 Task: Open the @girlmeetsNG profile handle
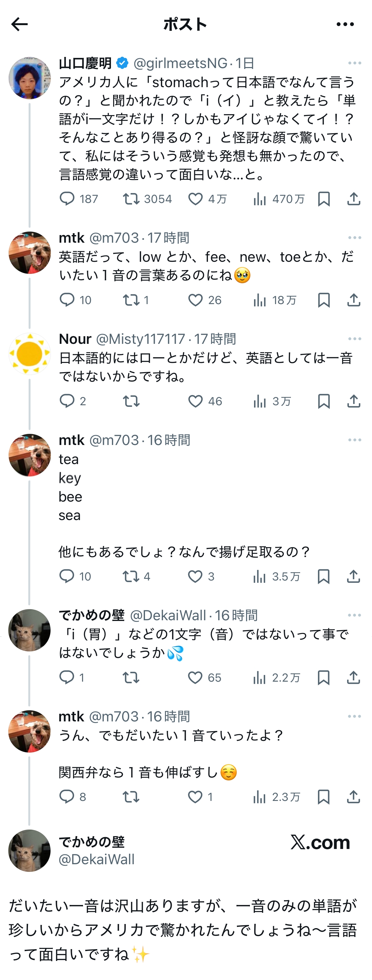[x=180, y=63]
